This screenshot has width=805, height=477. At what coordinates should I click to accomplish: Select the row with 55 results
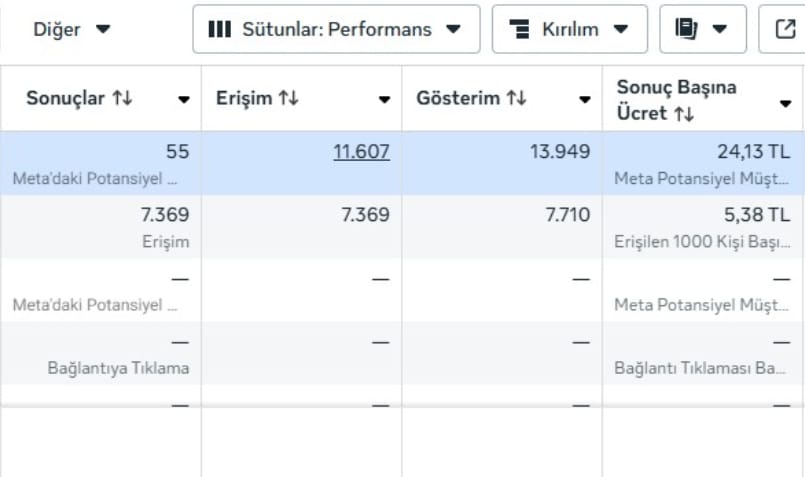tap(402, 163)
